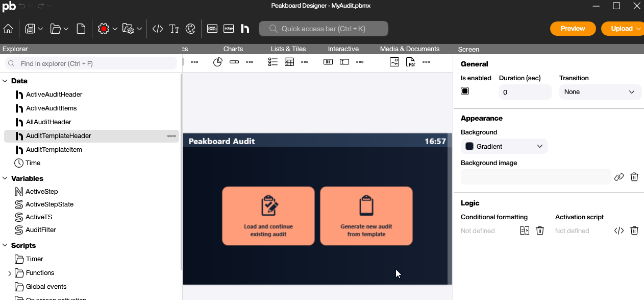Show more Media & Documents controls

pos(426,62)
